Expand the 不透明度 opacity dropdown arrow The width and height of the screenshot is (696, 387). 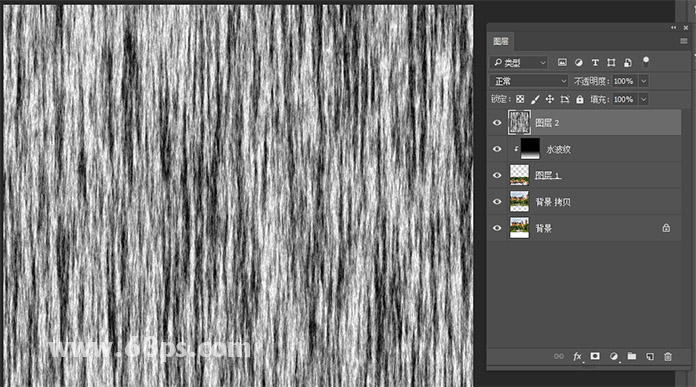(644, 81)
